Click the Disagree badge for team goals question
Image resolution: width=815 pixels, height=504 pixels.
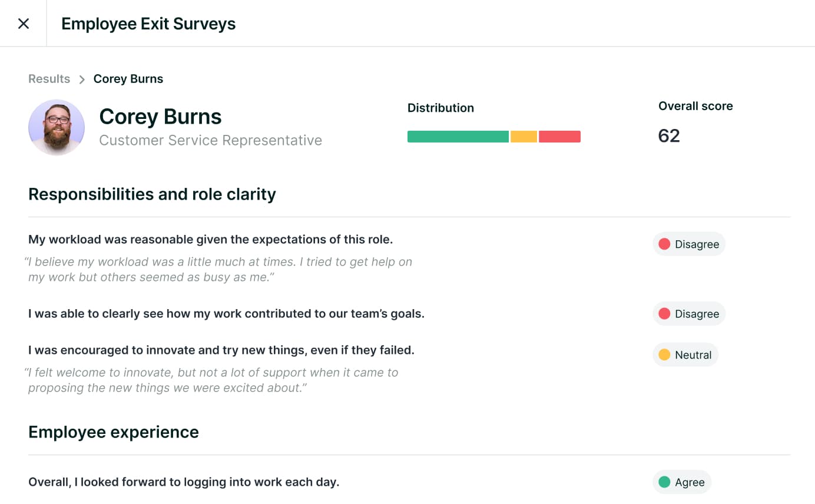pos(688,314)
